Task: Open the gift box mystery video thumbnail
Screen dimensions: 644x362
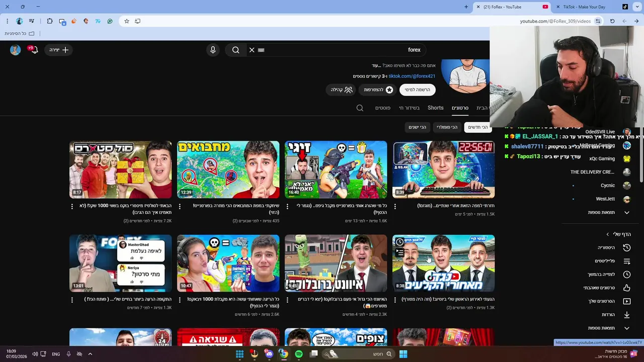Action: pyautogui.click(x=120, y=170)
